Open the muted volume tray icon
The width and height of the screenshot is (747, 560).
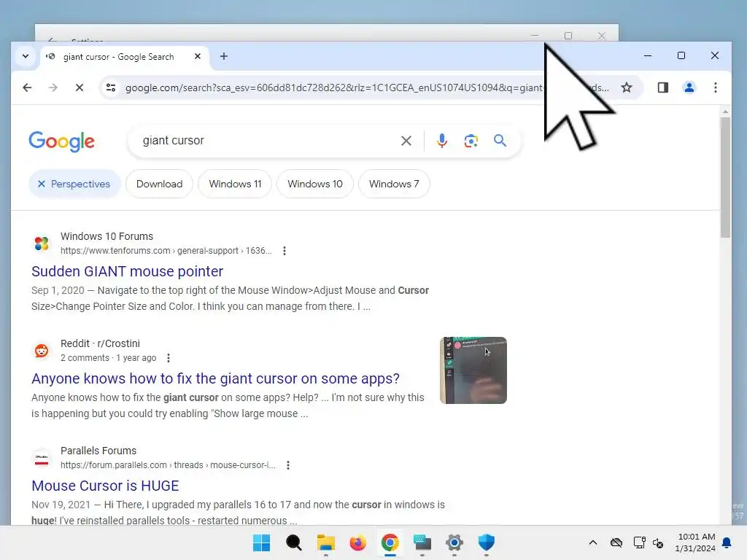coord(659,542)
